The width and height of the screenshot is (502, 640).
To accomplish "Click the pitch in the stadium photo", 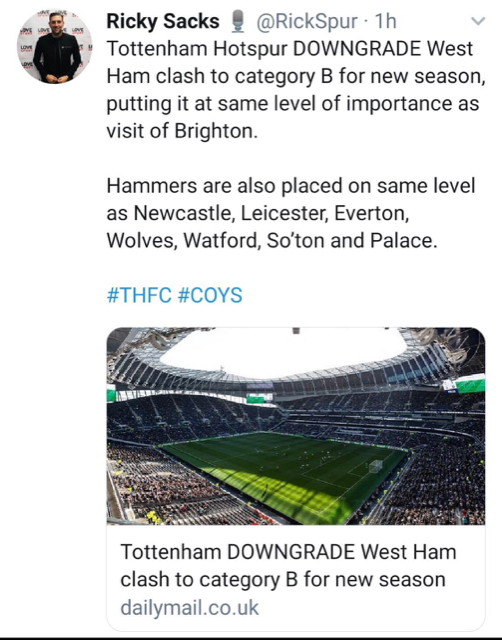I will (286, 473).
